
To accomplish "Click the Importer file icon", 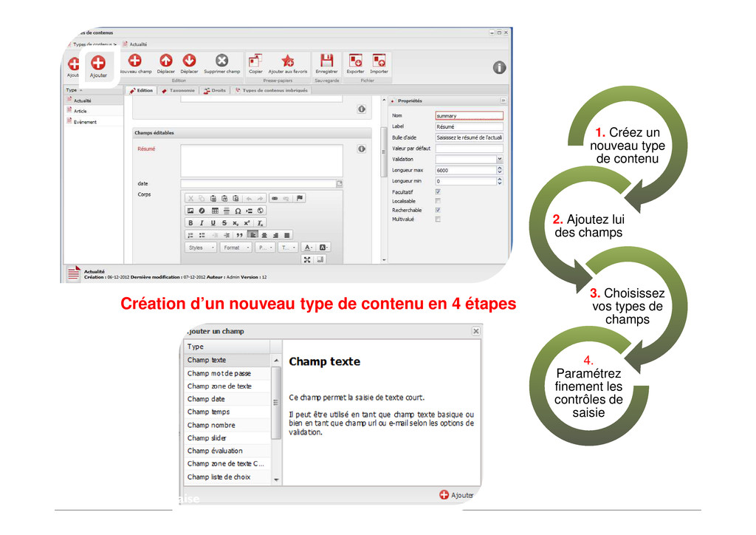I will 379,61.
